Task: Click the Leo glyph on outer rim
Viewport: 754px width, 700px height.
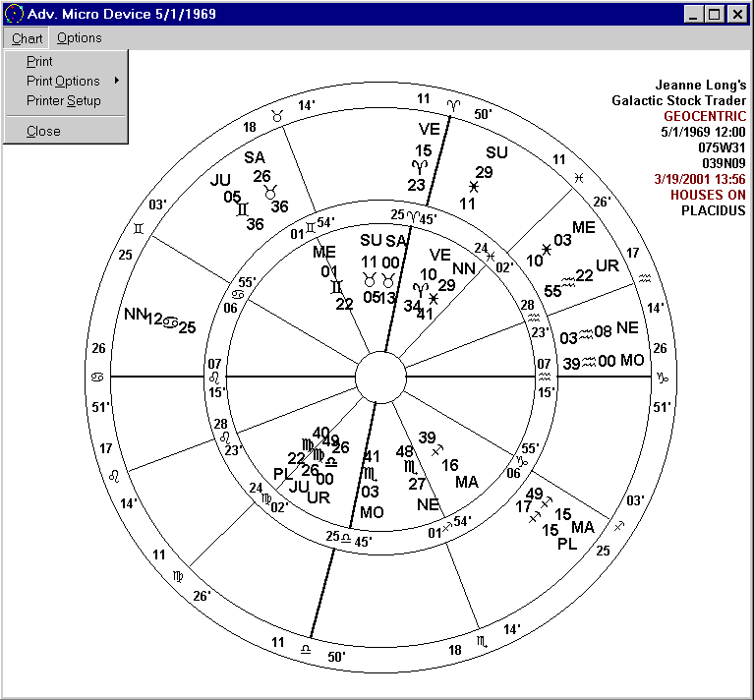Action: click(114, 476)
